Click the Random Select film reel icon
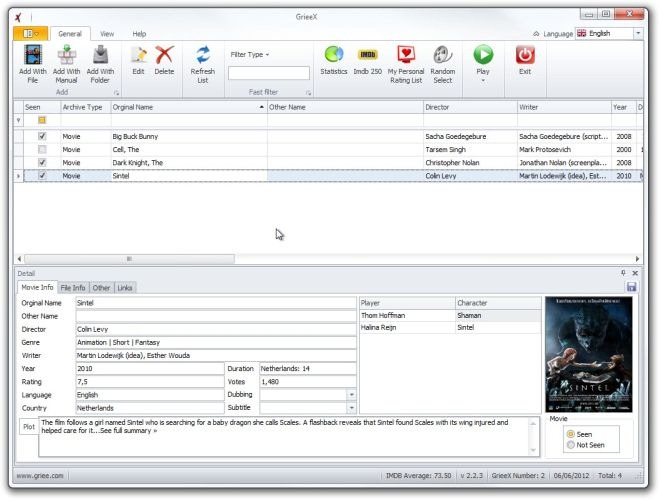 pos(443,55)
